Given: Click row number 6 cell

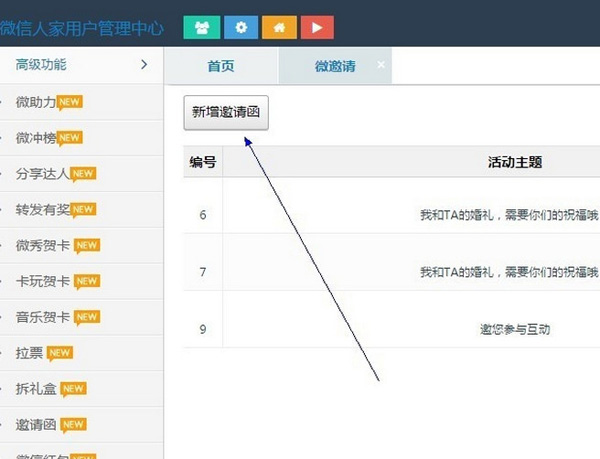Looking at the screenshot, I should click(203, 215).
